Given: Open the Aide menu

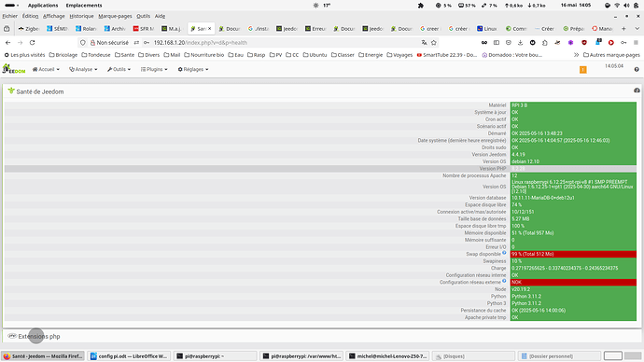Looking at the screenshot, I should [x=160, y=16].
